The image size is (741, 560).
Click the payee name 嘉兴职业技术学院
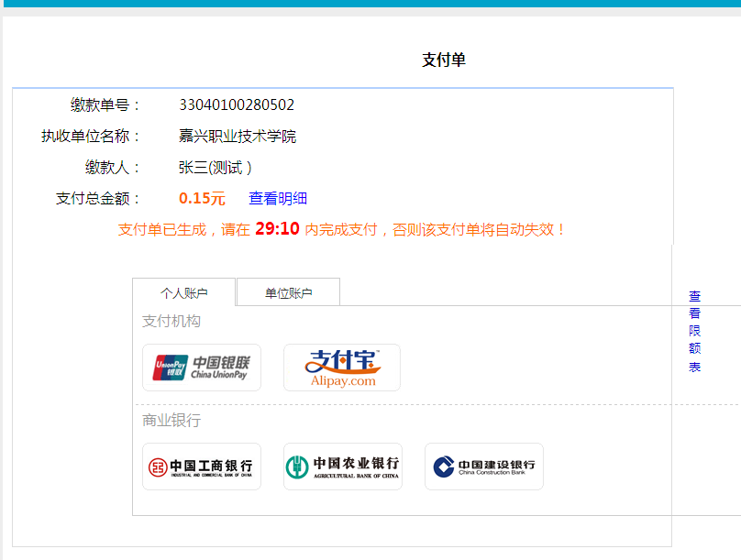(x=238, y=136)
